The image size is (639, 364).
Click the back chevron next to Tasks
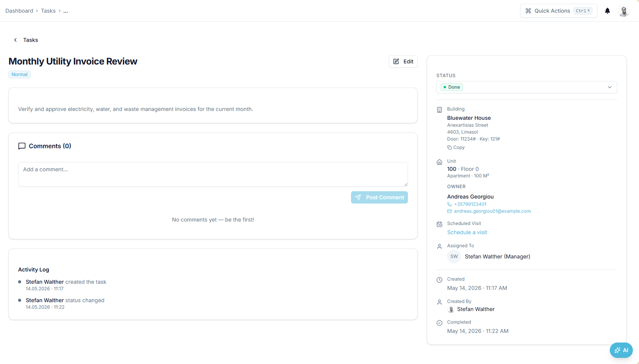coord(15,40)
